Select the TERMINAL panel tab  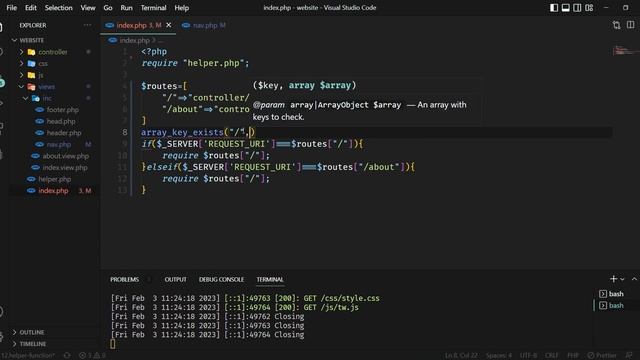click(x=270, y=280)
